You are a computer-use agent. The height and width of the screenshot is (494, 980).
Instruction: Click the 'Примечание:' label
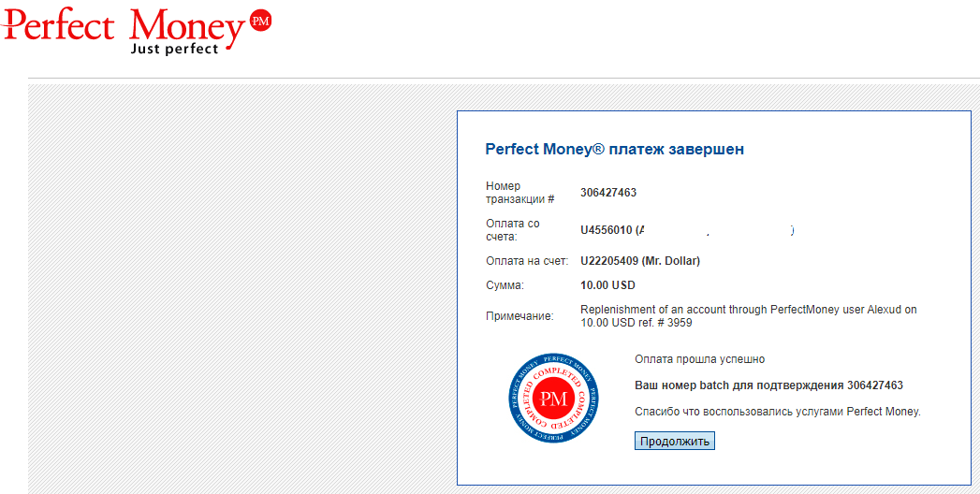[519, 316]
